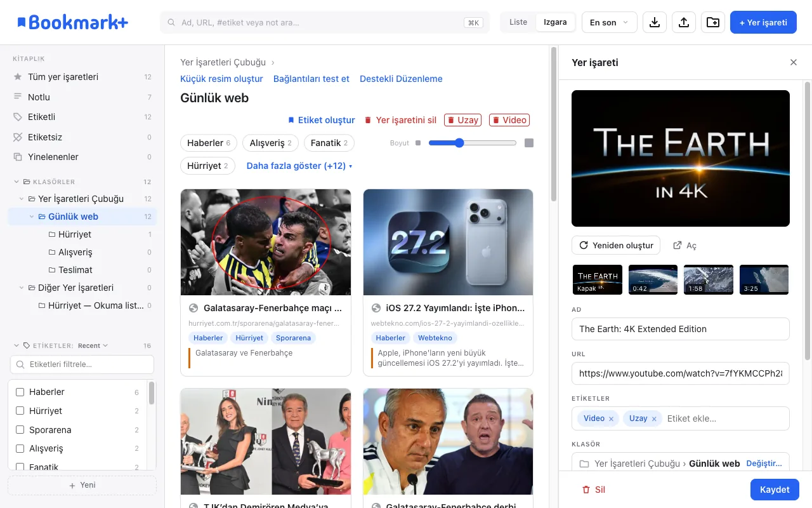Click the upload/export icon in top bar

(x=684, y=22)
